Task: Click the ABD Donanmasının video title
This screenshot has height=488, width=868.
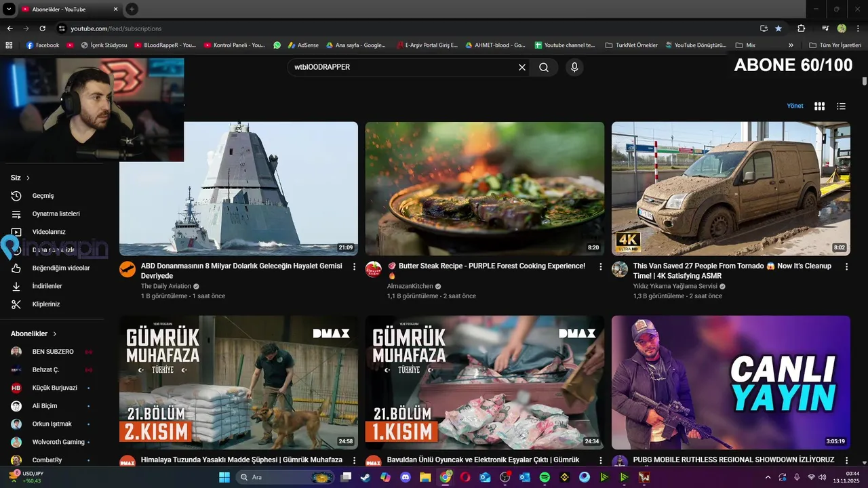Action: point(241,271)
